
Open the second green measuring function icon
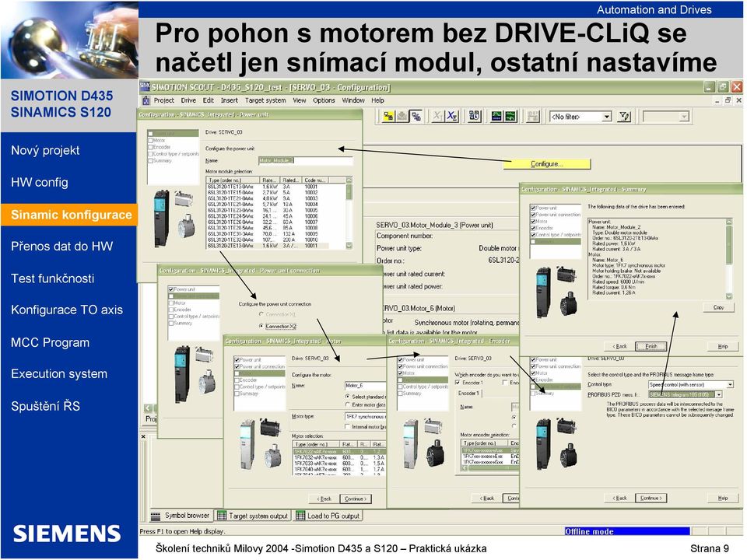pos(510,116)
